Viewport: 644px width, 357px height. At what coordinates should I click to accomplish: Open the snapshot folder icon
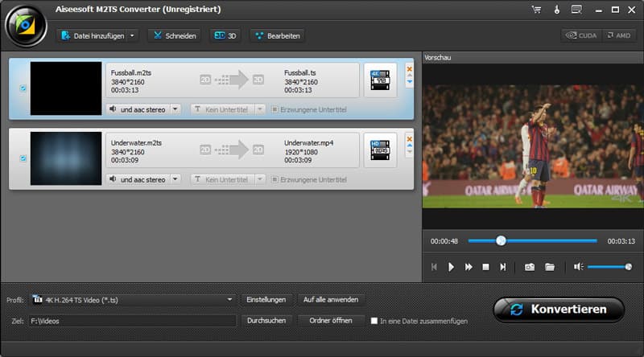(x=550, y=266)
